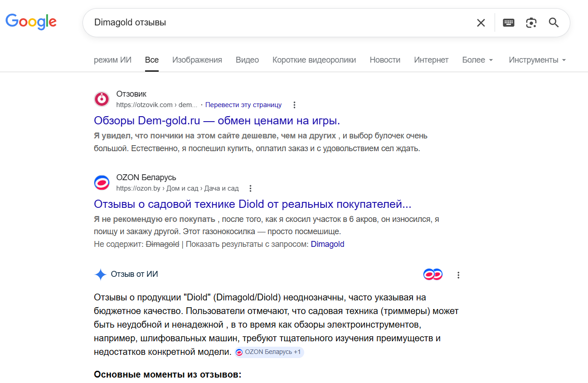The height and width of the screenshot is (383, 588).
Task: Click the Отзовик site favicon
Action: click(102, 99)
